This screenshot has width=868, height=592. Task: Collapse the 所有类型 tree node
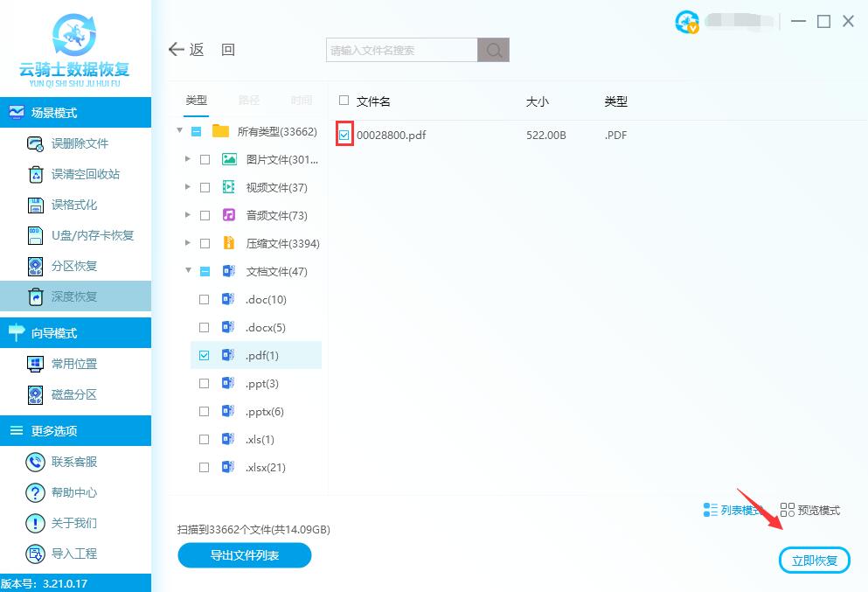click(x=179, y=130)
